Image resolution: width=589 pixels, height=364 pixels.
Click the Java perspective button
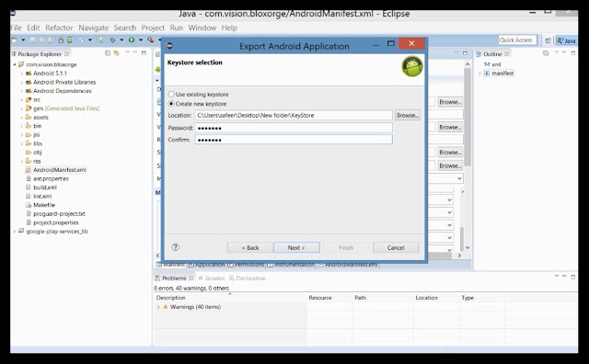pos(566,40)
